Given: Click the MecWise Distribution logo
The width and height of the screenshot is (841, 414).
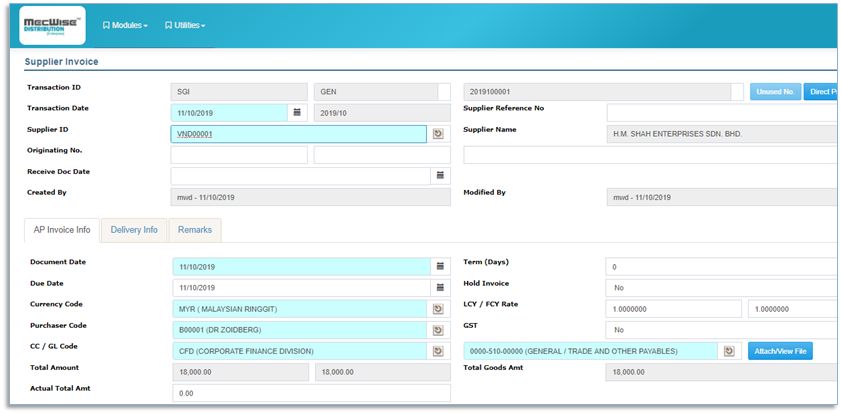Looking at the screenshot, I should [x=53, y=26].
